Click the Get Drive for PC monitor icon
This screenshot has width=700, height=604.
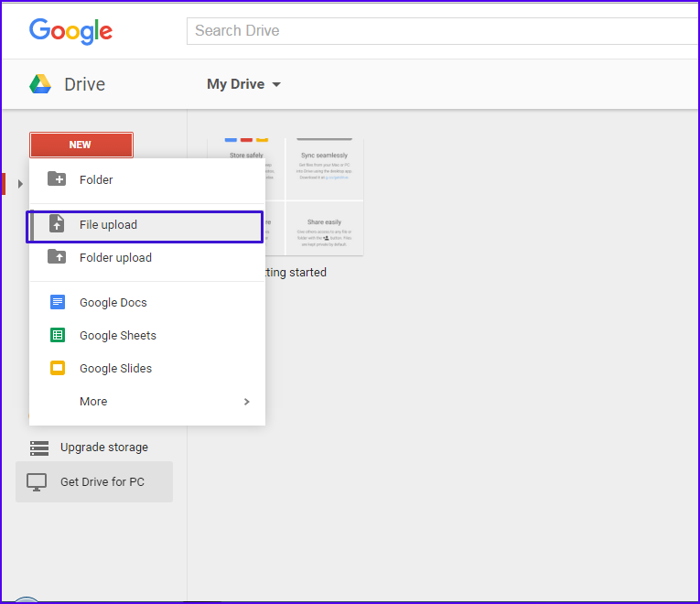(37, 482)
